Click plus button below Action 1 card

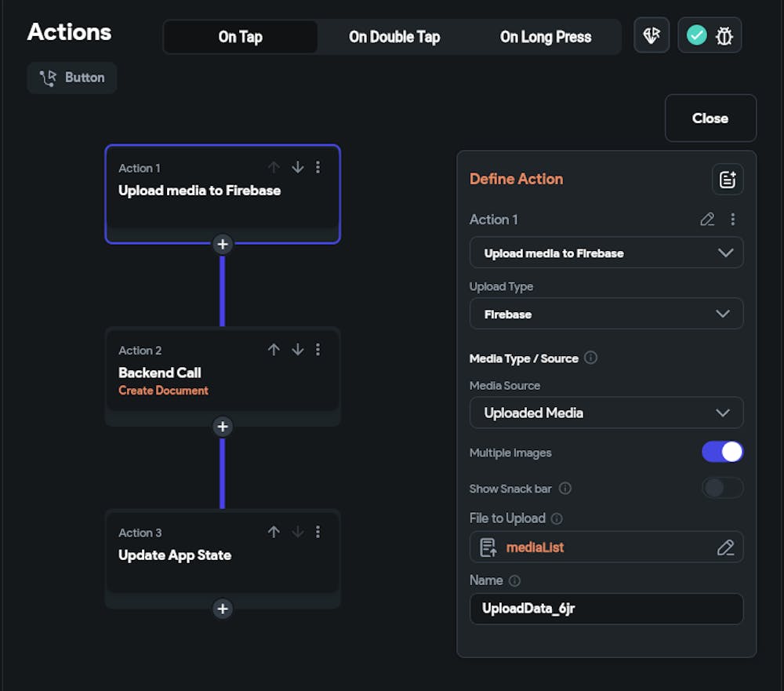point(223,244)
